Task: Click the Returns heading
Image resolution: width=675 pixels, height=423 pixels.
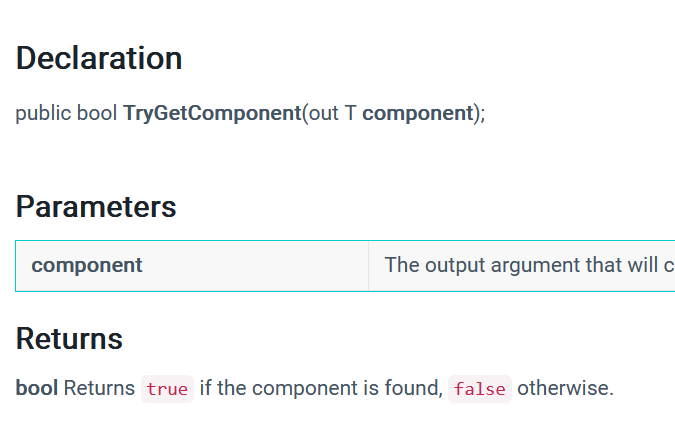Action: coord(69,339)
